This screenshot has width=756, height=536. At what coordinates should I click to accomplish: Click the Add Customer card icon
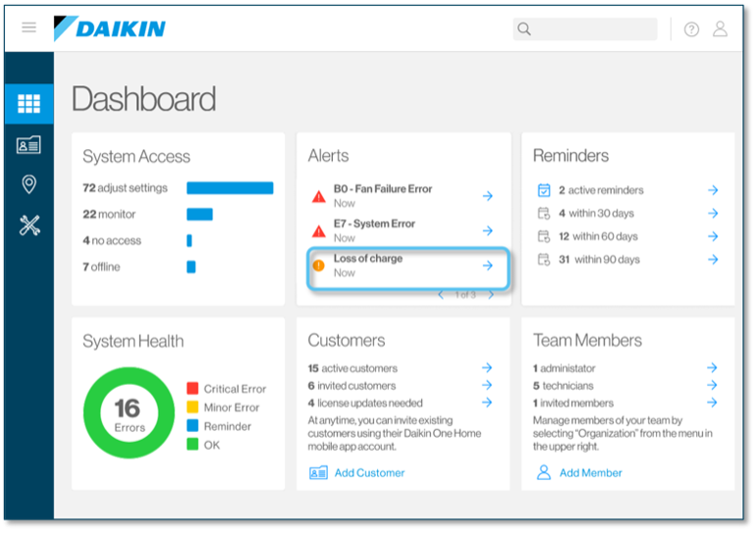(x=318, y=473)
